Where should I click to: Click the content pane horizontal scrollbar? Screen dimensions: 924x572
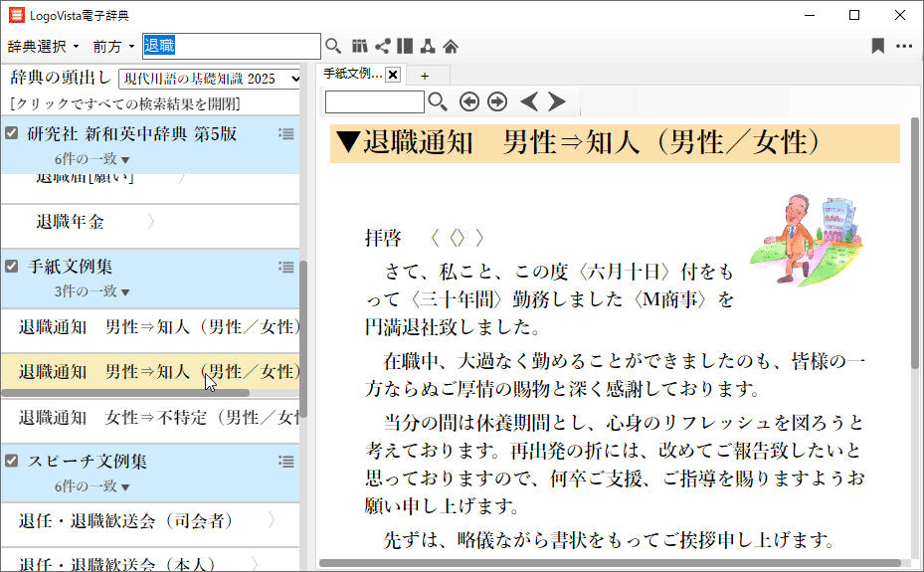[610, 563]
